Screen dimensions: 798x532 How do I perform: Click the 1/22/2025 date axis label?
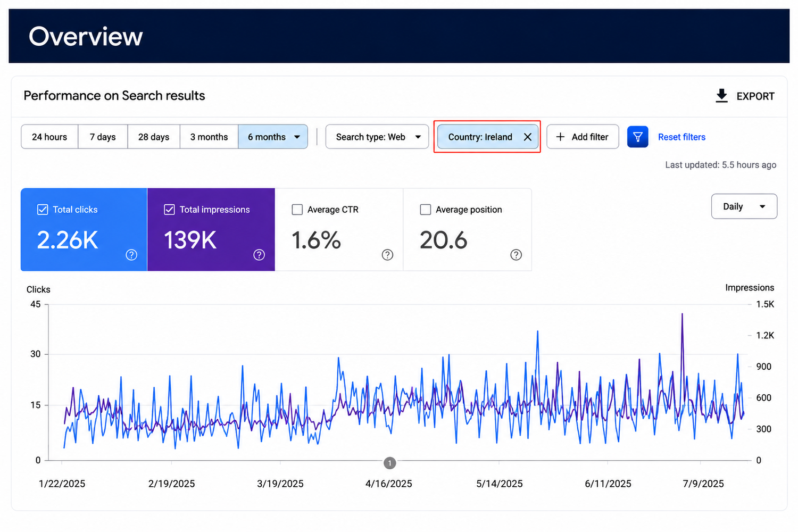62,484
